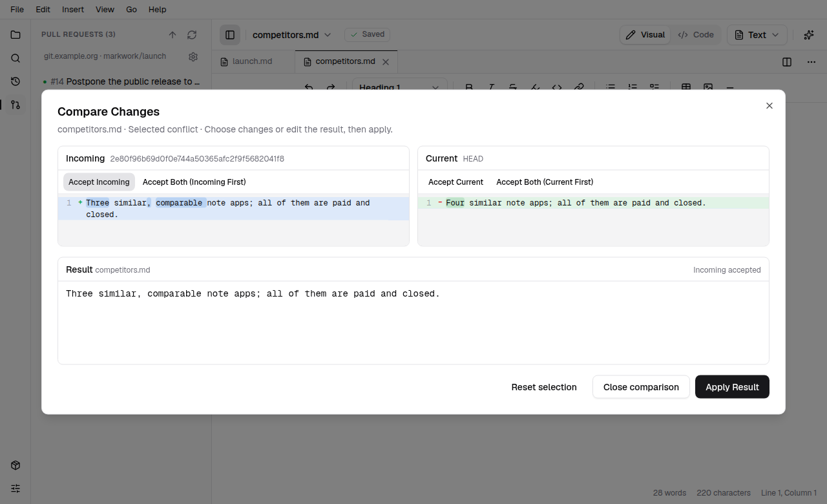Open repository settings gear icon
827x504 pixels.
[193, 57]
